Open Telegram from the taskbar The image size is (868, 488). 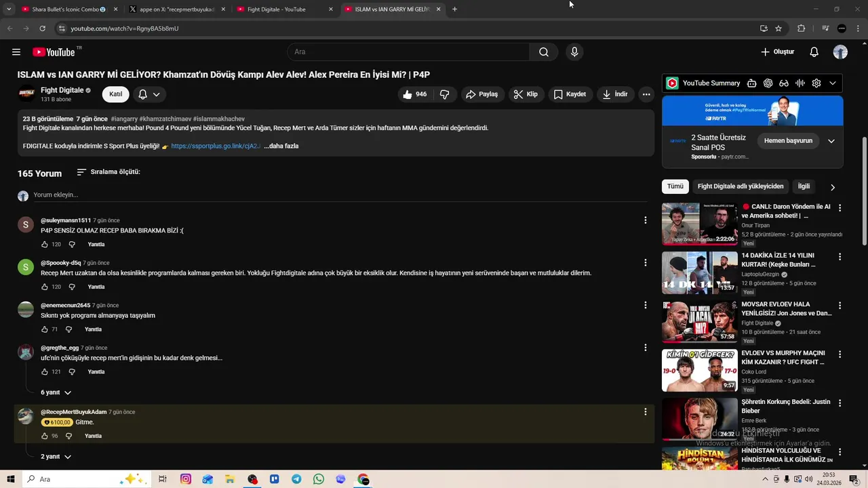[x=296, y=479]
